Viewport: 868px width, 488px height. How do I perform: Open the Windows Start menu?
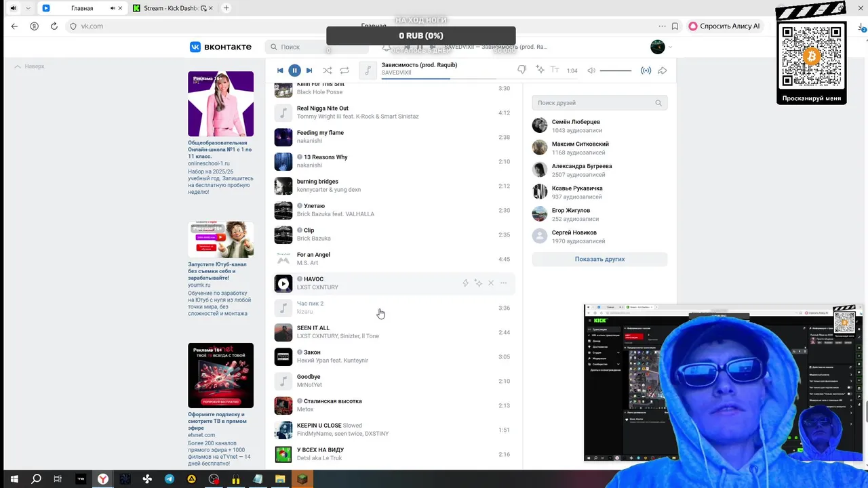pyautogui.click(x=14, y=479)
